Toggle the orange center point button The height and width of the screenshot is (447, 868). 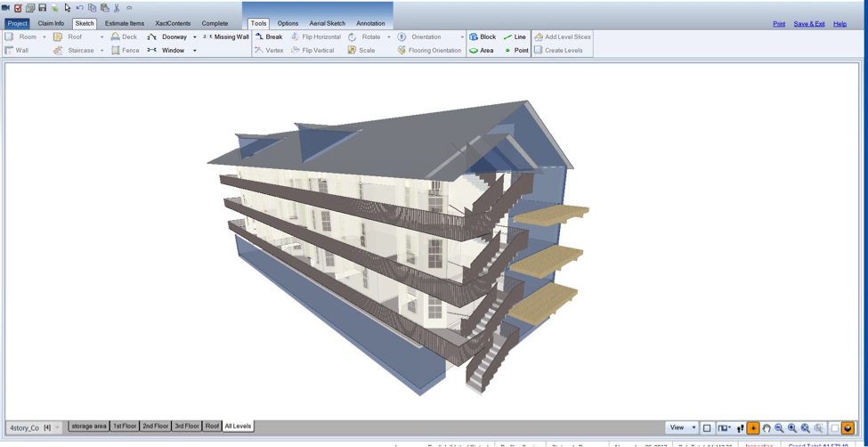tap(753, 428)
